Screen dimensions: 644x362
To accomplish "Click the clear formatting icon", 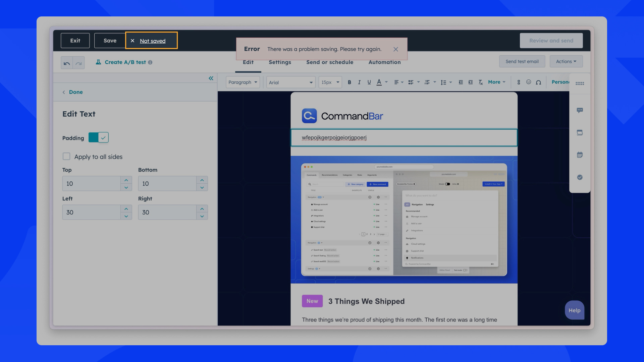I will tap(481, 82).
